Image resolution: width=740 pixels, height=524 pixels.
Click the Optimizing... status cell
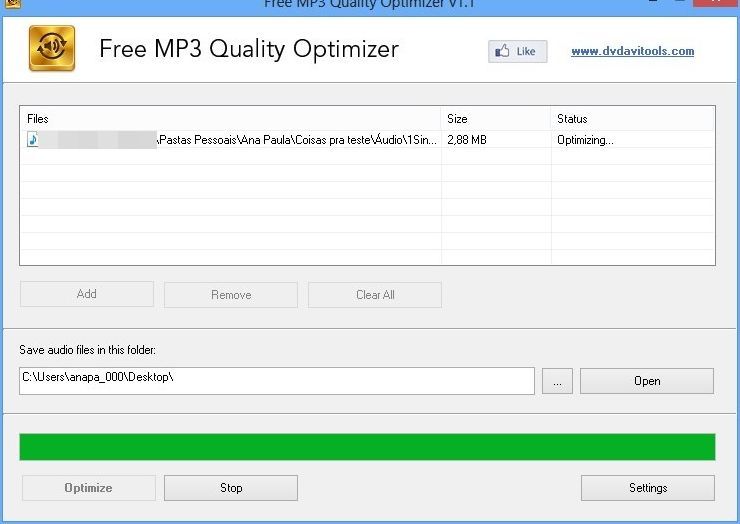click(x=585, y=140)
